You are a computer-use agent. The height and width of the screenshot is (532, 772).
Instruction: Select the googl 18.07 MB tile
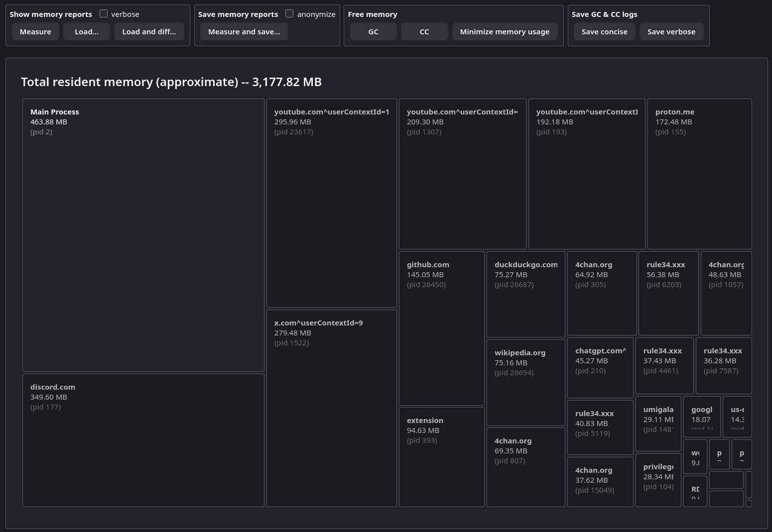click(x=702, y=417)
